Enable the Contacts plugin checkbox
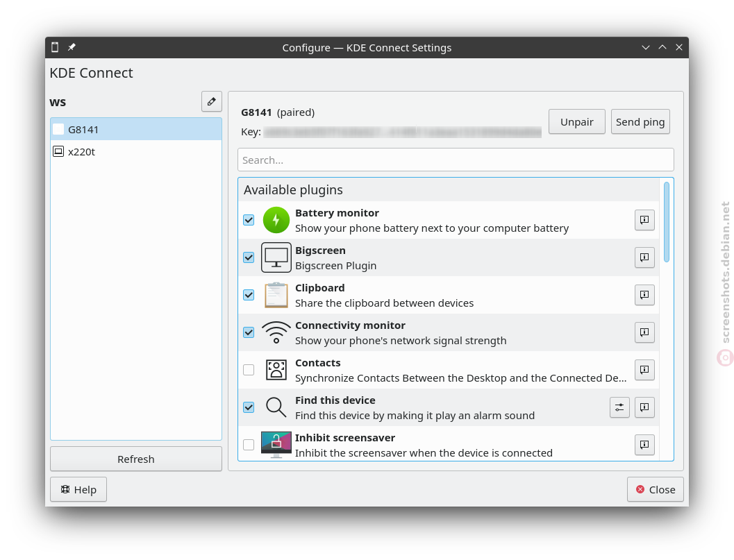This screenshot has width=734, height=560. (x=249, y=370)
